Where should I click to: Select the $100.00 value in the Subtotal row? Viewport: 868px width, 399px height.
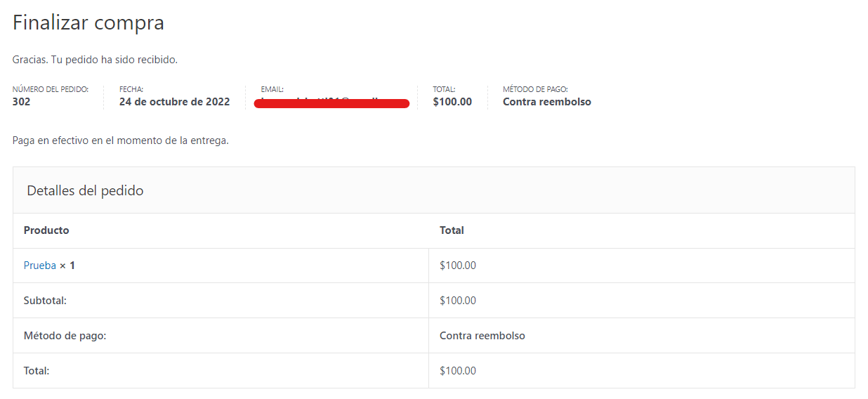point(458,301)
